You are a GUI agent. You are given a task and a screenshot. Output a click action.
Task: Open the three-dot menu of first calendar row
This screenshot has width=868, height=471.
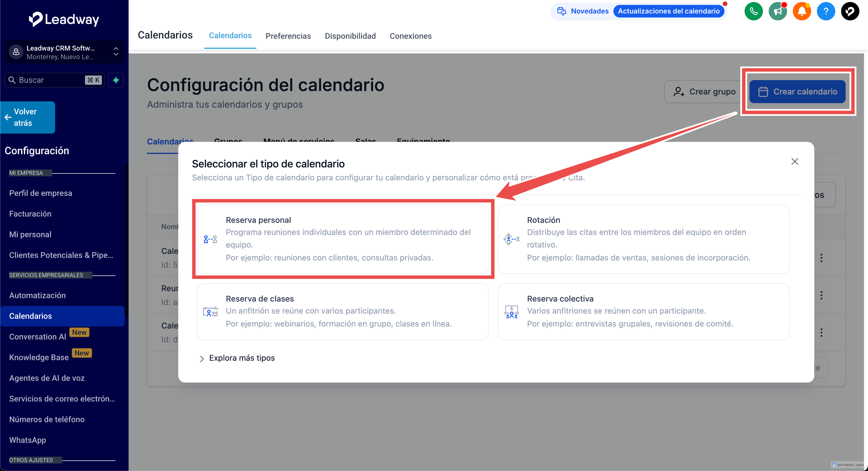tap(821, 258)
